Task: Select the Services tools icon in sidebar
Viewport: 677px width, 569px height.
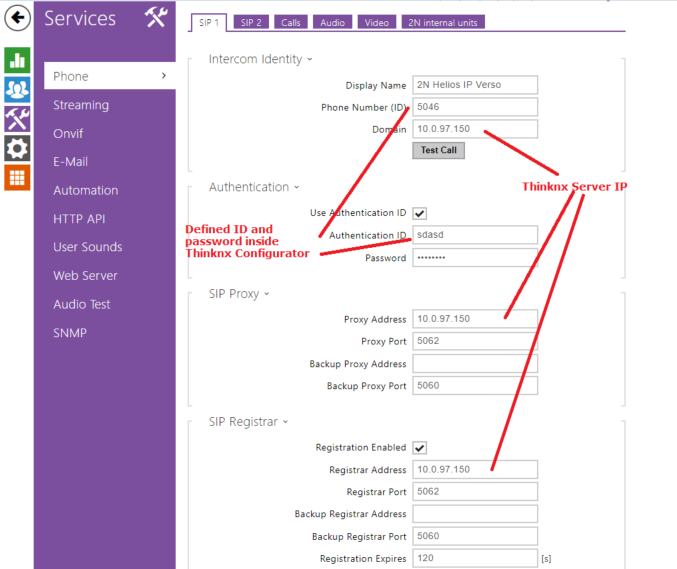Action: tap(17, 119)
